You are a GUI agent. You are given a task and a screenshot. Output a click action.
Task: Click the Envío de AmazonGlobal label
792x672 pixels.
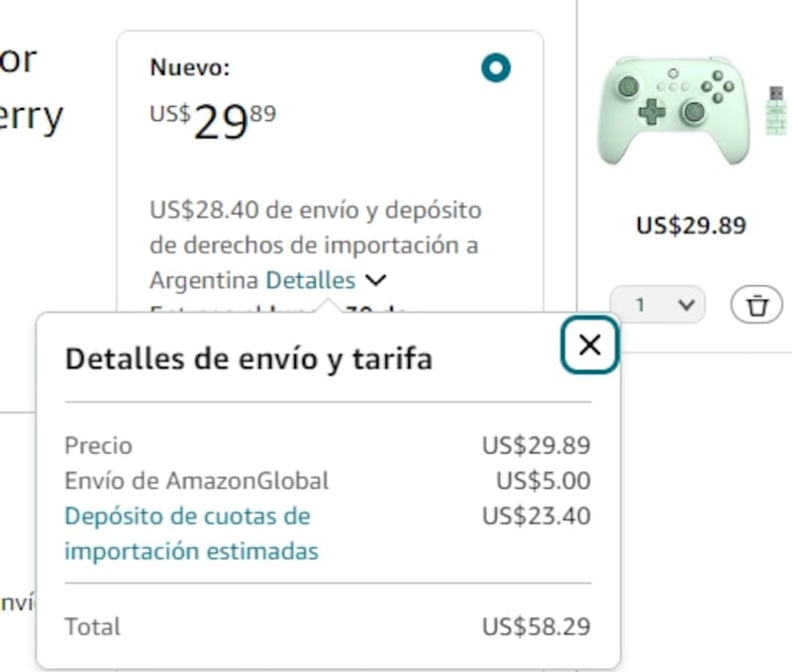(x=196, y=481)
